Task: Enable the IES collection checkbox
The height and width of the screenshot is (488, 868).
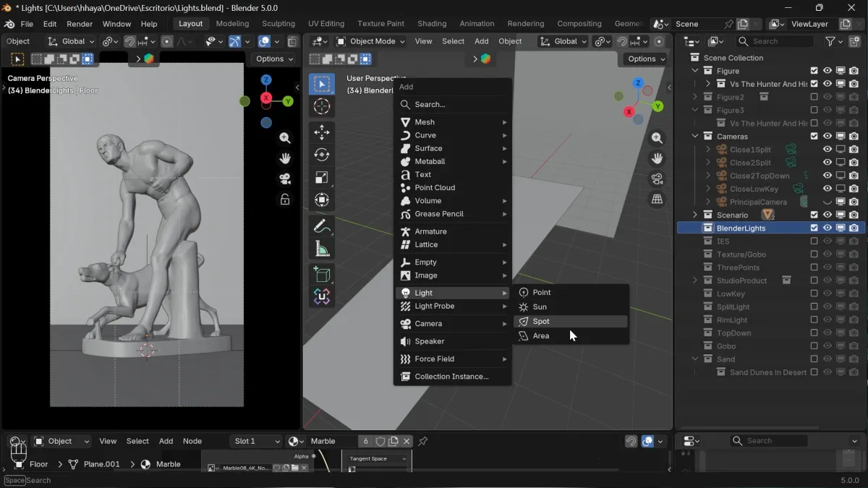Action: pyautogui.click(x=814, y=241)
